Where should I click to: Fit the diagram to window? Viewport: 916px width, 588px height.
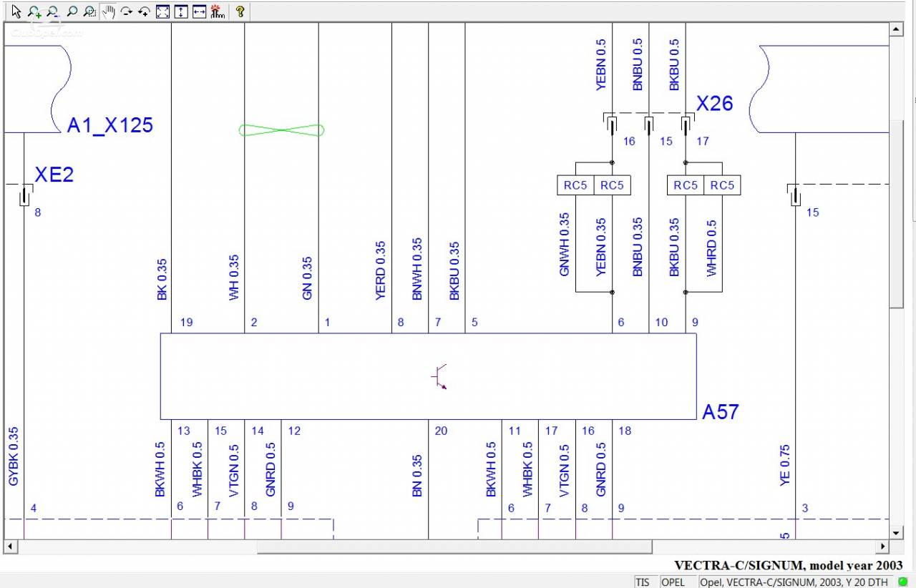point(162,11)
